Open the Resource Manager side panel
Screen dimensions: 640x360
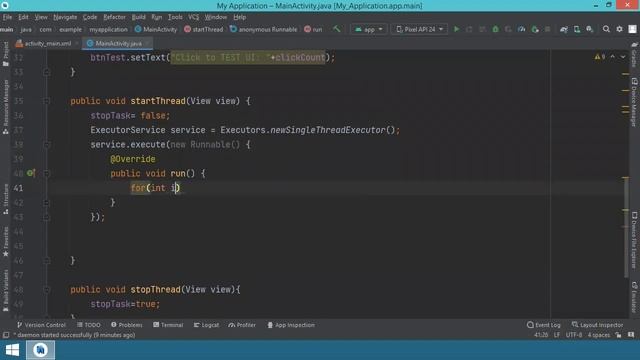click(6, 107)
